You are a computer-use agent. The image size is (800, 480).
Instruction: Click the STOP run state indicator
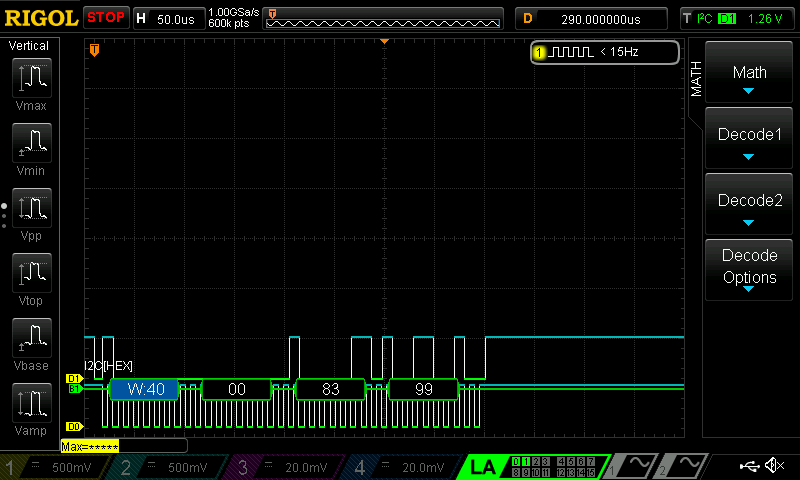click(106, 18)
